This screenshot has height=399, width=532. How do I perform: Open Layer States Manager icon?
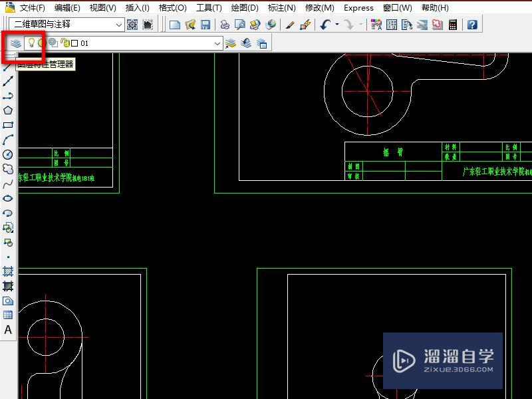click(x=262, y=43)
